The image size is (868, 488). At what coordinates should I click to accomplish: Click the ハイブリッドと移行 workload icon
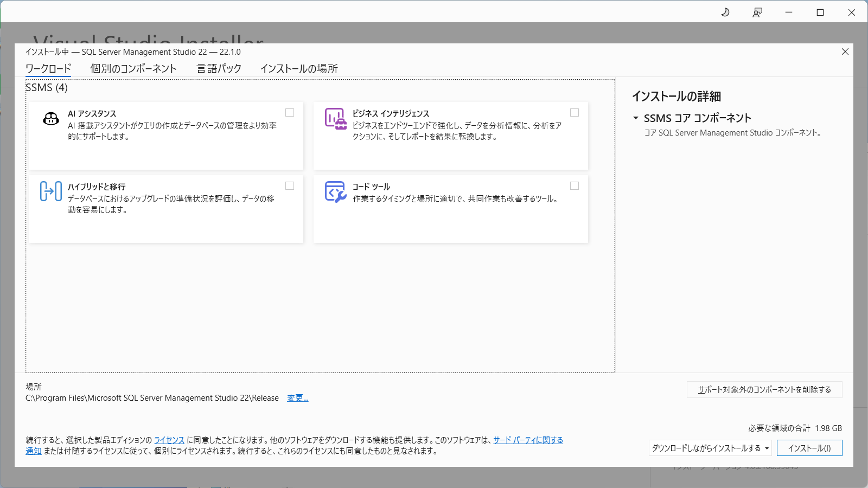click(x=51, y=191)
